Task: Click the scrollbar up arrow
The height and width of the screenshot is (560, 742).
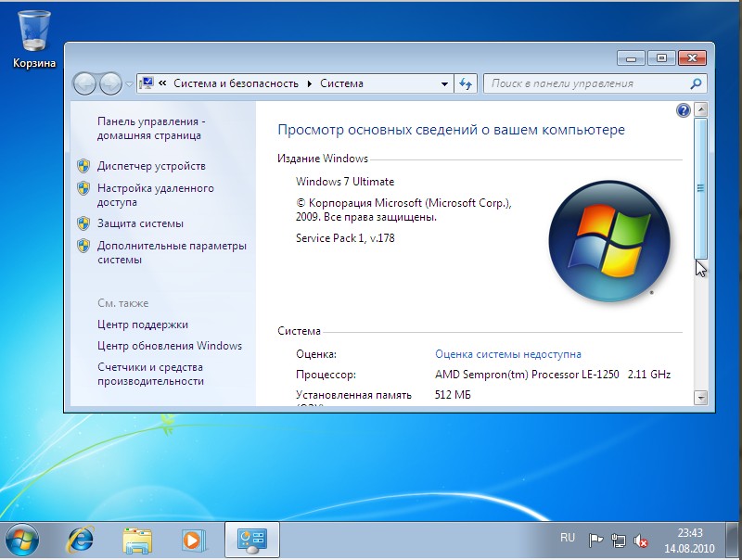Action: [701, 109]
